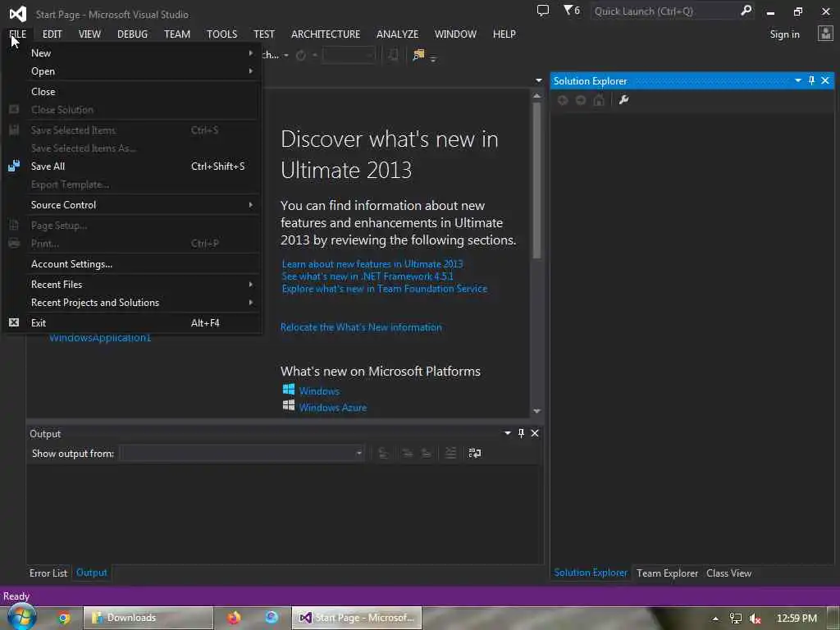Click the Quick Launch search magnifier icon
This screenshot has width=840, height=630.
(x=746, y=11)
